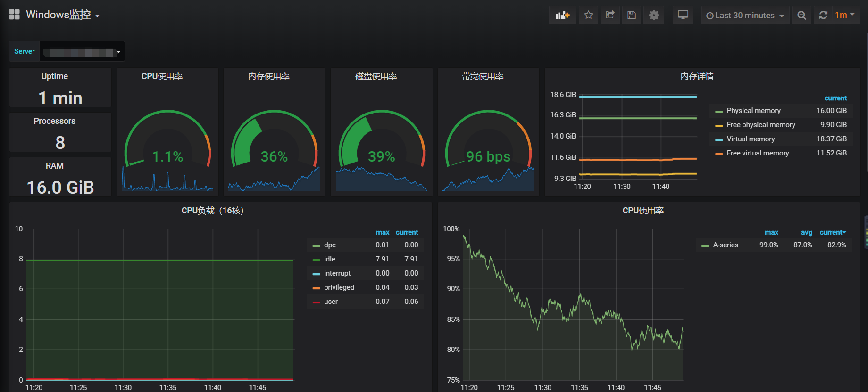Refresh dashboard with circular arrows icon
The height and width of the screenshot is (392, 868).
(x=823, y=15)
